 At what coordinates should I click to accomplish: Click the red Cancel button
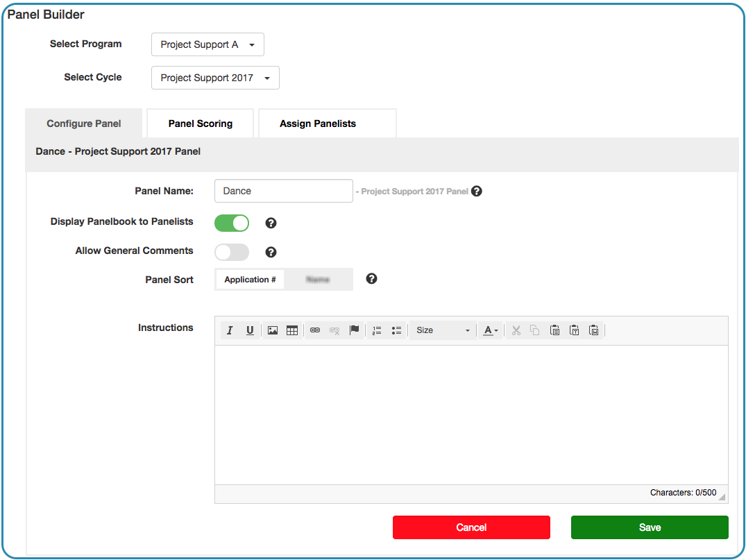471,527
